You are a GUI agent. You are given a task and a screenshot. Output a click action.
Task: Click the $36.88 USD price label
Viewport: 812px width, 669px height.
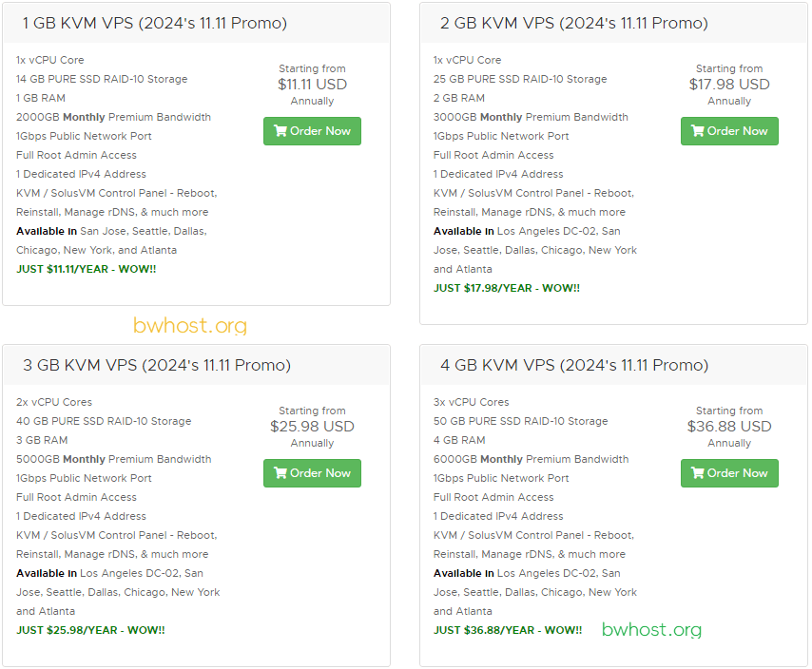click(729, 427)
